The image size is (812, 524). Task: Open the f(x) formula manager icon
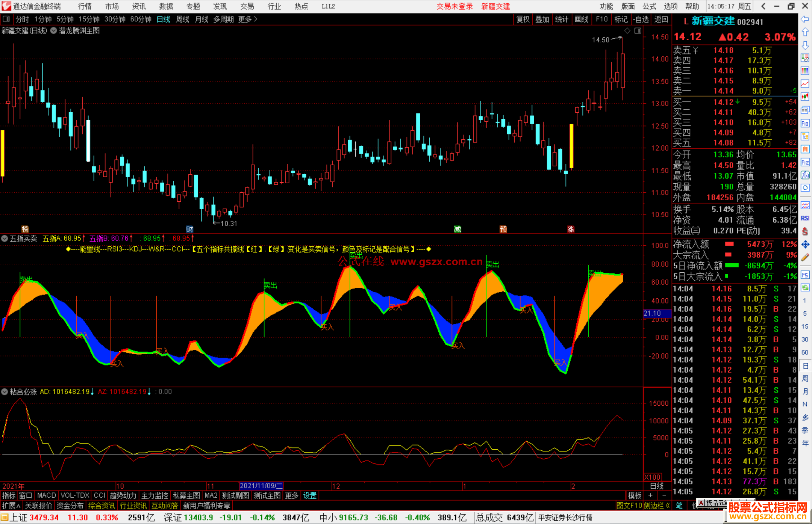(805, 175)
